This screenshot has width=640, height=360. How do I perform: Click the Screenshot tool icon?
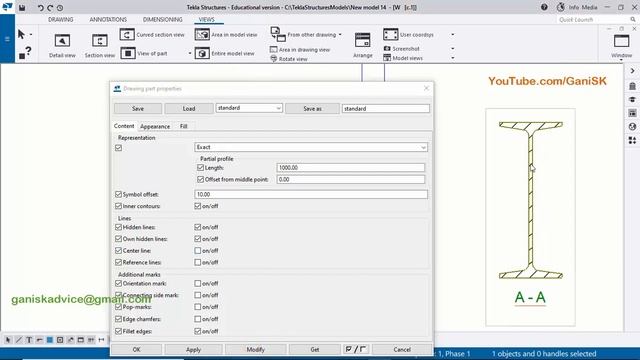point(387,49)
